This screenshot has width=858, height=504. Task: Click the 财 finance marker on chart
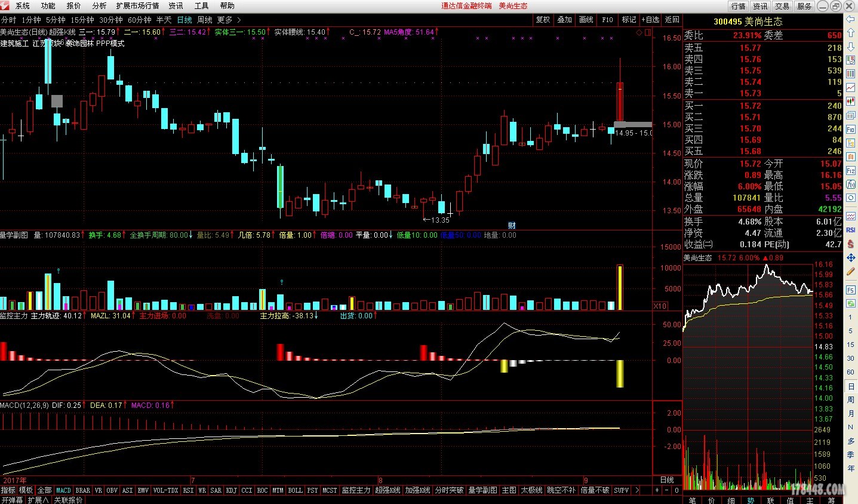[x=512, y=225]
